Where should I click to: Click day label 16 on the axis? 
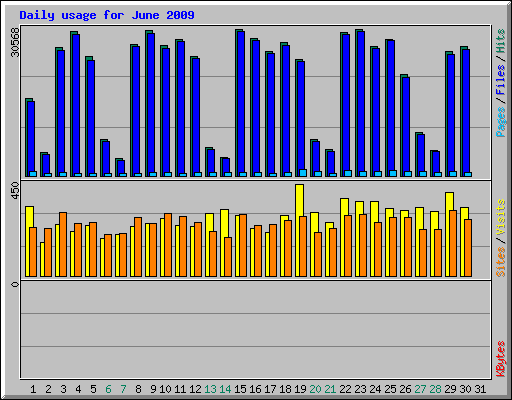click(255, 389)
